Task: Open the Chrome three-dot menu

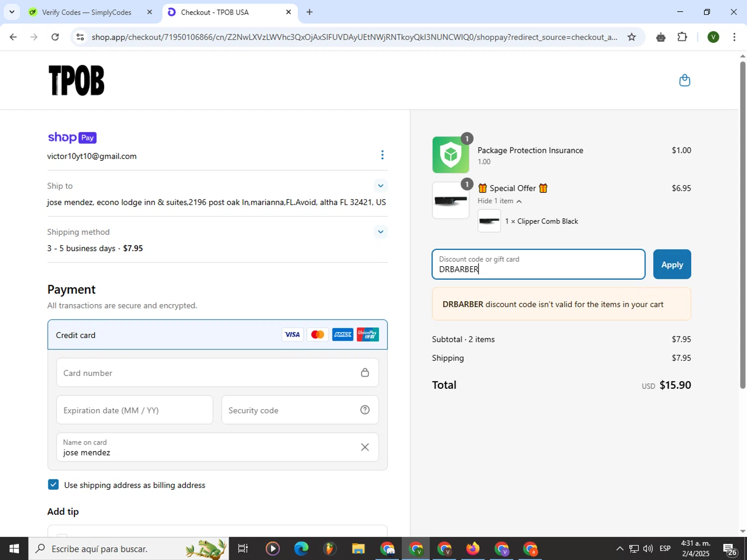Action: (x=734, y=37)
